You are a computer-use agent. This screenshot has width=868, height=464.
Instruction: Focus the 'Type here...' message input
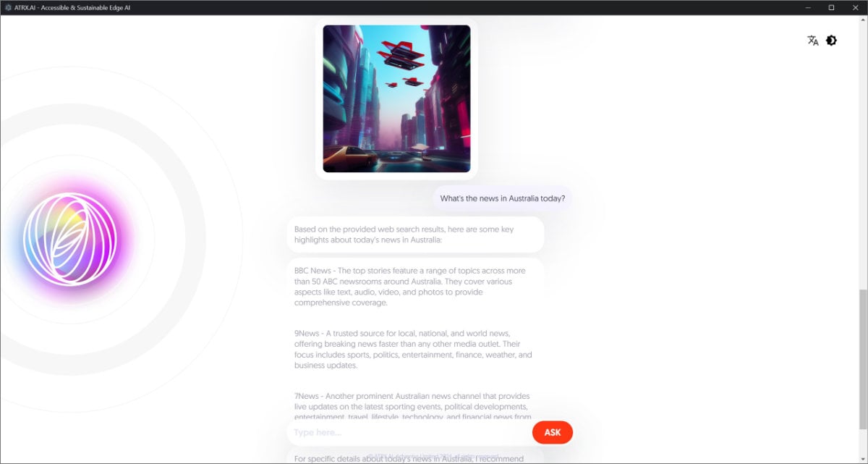tap(409, 432)
